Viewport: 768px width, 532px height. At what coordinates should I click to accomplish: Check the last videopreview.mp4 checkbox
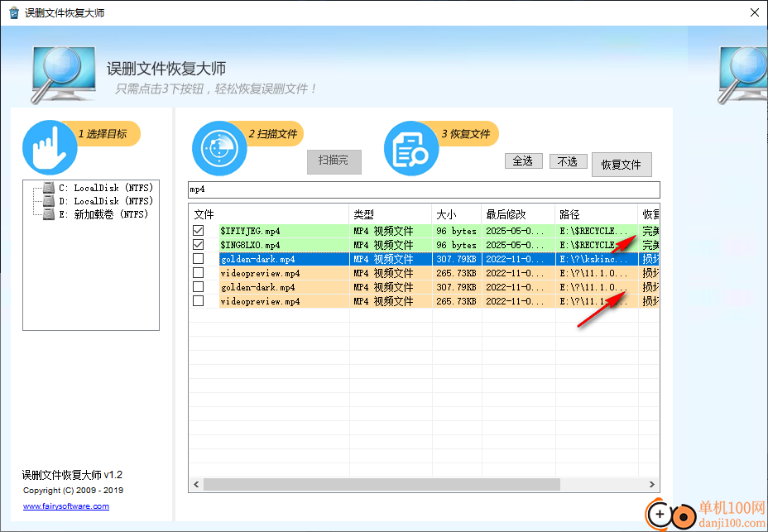199,301
